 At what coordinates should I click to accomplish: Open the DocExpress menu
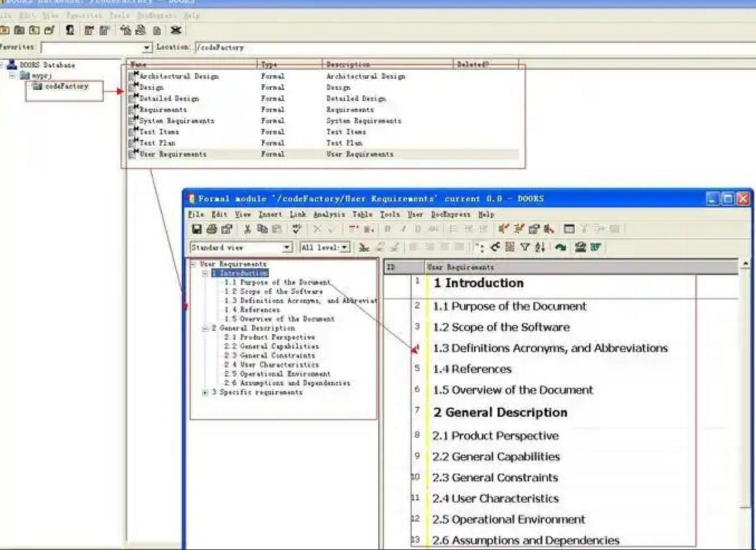[451, 214]
